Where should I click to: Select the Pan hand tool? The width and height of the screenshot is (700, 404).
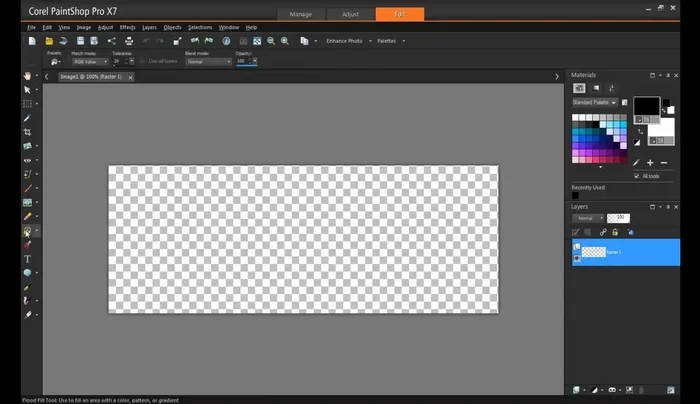point(28,76)
